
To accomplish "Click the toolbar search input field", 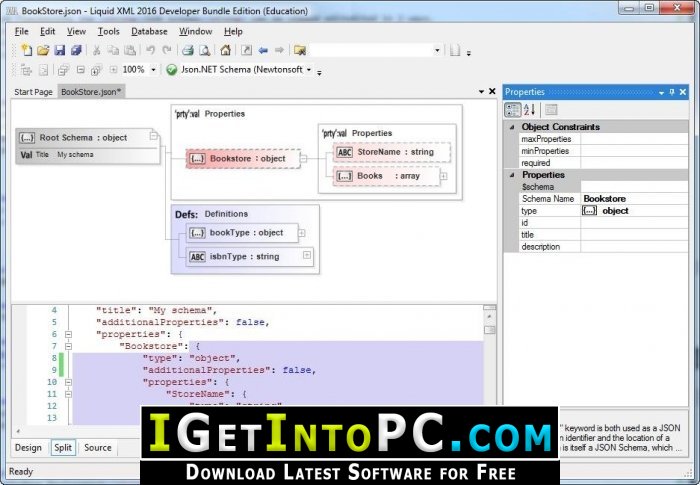I will point(371,50).
